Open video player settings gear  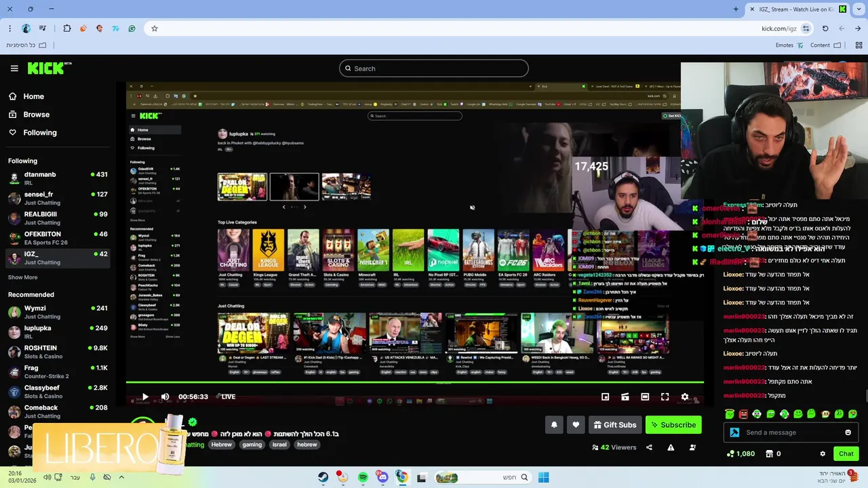click(685, 396)
